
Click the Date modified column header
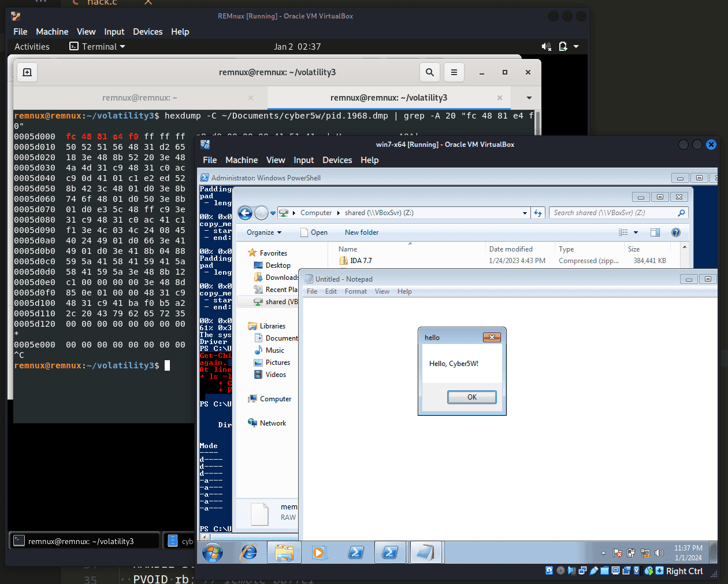(511, 249)
